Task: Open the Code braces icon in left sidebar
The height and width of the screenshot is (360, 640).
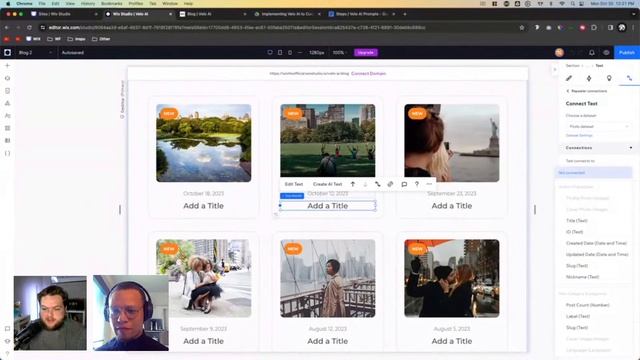Action: pyautogui.click(x=7, y=153)
